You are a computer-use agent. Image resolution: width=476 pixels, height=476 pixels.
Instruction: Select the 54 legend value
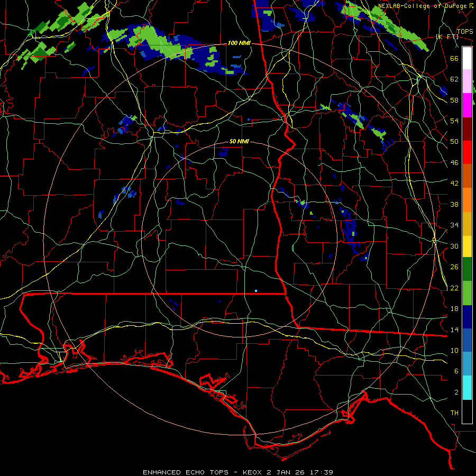[x=454, y=121]
